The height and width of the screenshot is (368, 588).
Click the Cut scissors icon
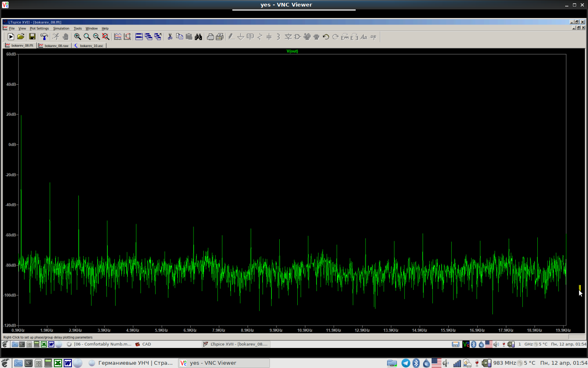170,37
